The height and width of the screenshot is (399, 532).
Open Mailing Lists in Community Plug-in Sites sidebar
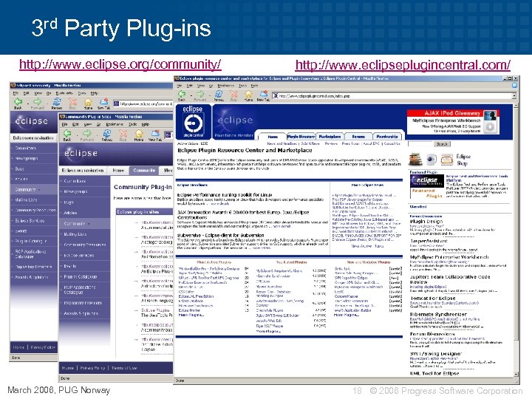tap(75, 234)
